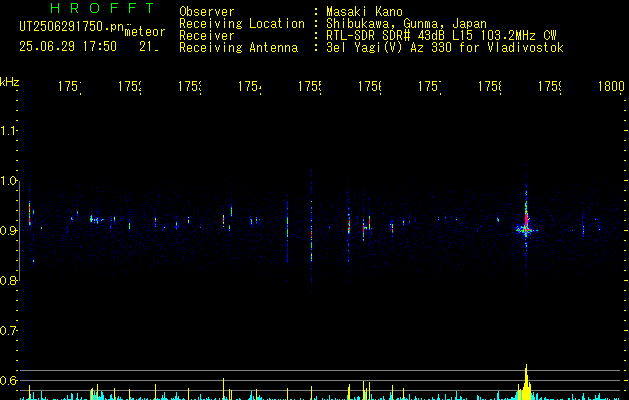Screen dimensions: 629x400
Task: Click the green HROFFT title
Action: pos(102,8)
